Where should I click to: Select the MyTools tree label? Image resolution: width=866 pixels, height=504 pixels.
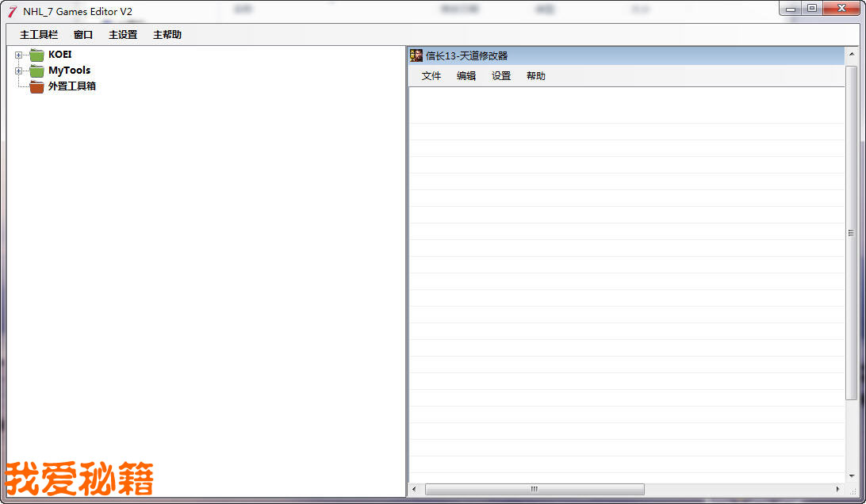pos(70,71)
